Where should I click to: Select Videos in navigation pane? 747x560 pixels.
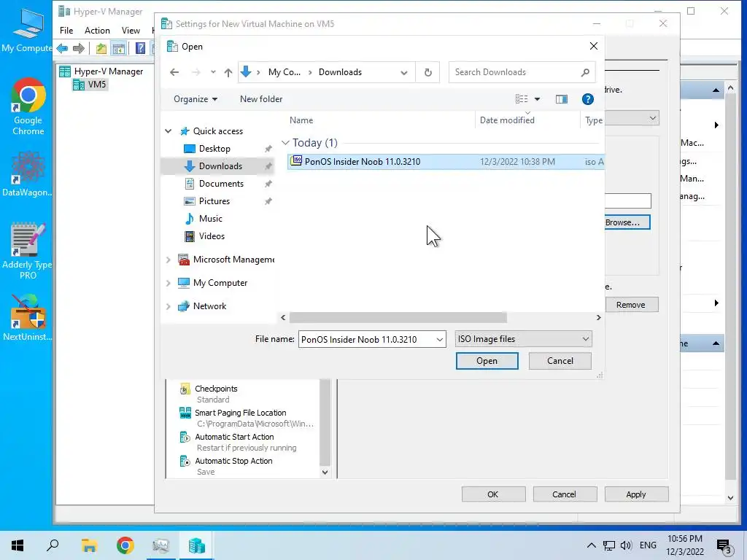[212, 236]
